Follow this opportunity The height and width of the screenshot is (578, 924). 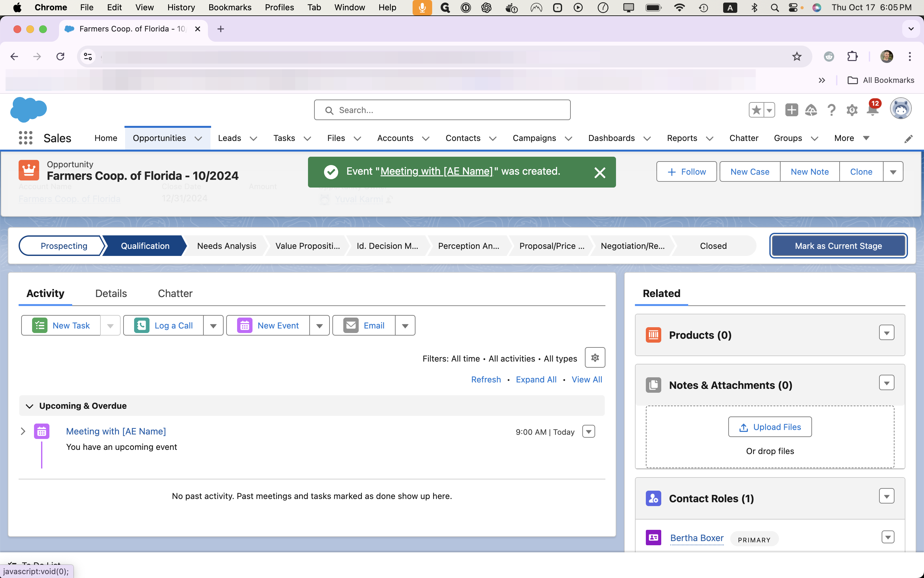[x=687, y=172]
